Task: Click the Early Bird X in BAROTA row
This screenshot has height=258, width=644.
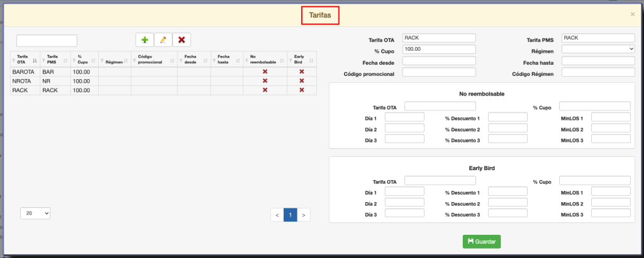Action: (x=301, y=72)
